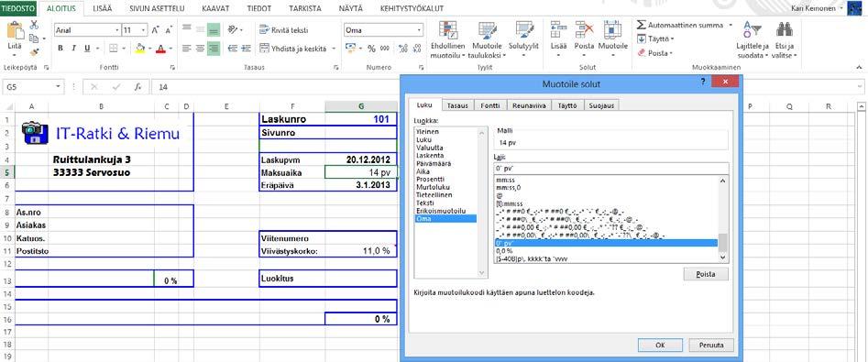This screenshot has height=362, width=868.
Task: Open the Reunaviiva tab in dialog
Action: [x=530, y=105]
